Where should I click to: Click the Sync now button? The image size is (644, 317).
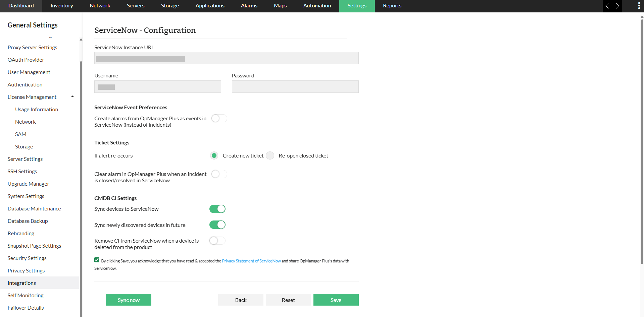pyautogui.click(x=129, y=300)
